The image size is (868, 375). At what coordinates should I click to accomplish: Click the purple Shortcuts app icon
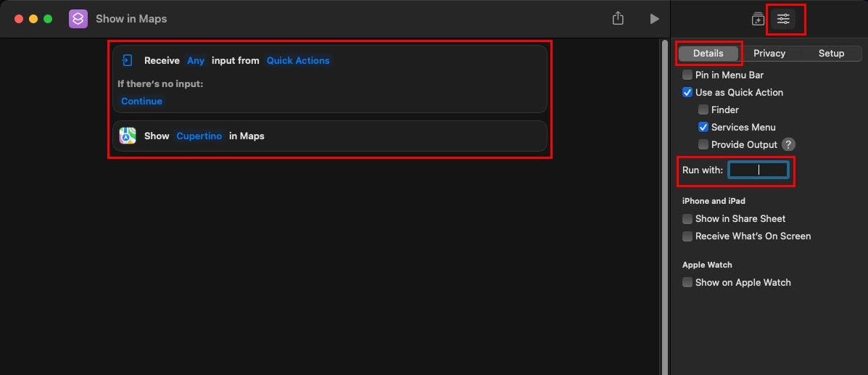[78, 19]
